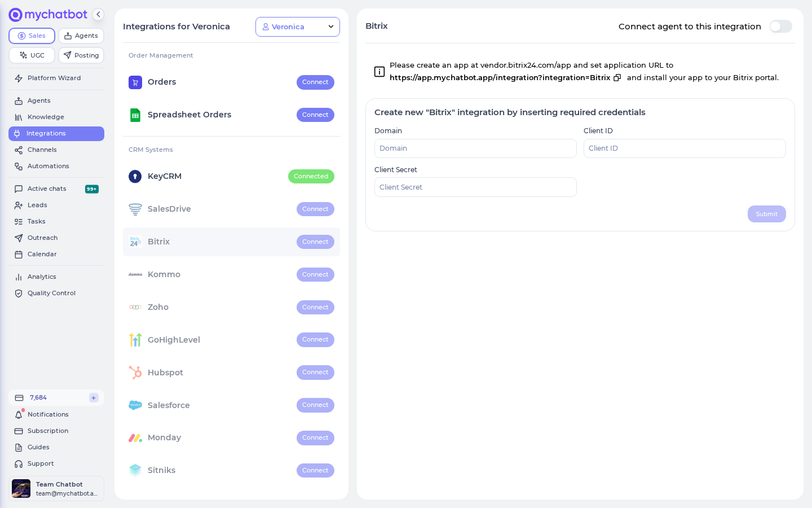Click the Hubspot logo icon
Viewport: 812px width, 508px height.
(135, 373)
